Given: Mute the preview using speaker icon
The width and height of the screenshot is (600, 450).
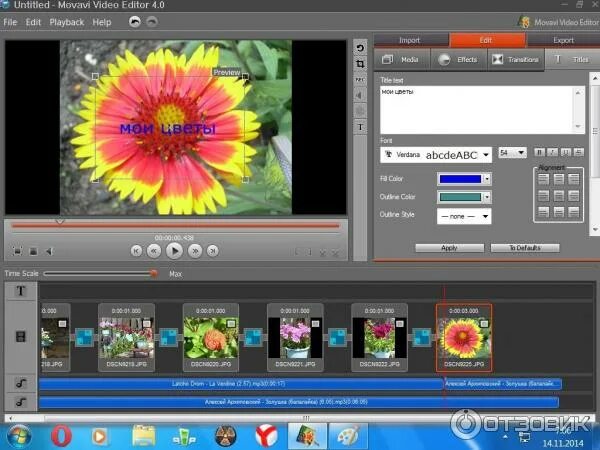Looking at the screenshot, I should coord(49,251).
